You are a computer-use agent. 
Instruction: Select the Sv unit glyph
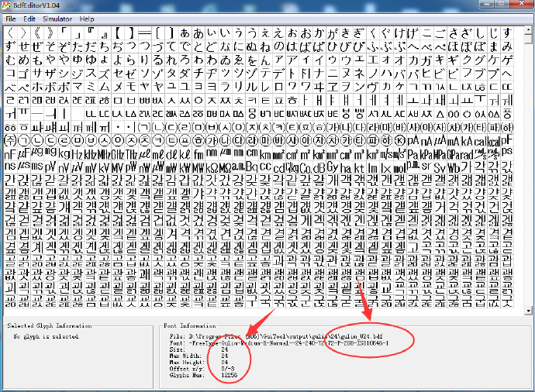pos(439,167)
